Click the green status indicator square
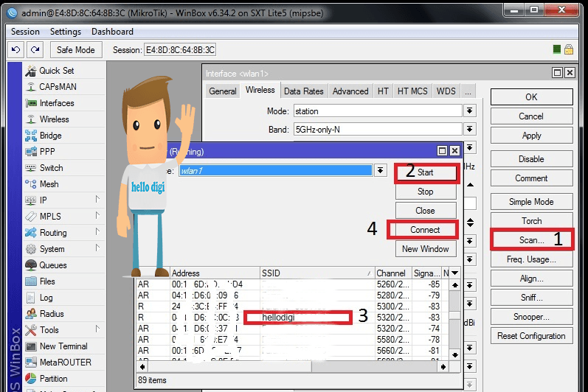This screenshot has width=588, height=392. [x=557, y=49]
